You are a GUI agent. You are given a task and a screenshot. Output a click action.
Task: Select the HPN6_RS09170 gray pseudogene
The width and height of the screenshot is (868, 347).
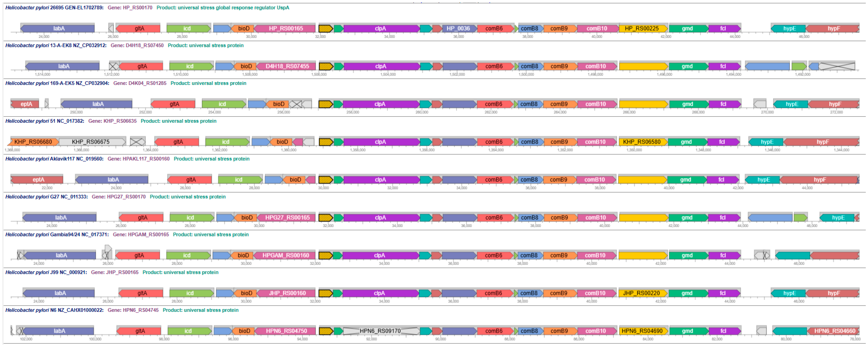381,331
